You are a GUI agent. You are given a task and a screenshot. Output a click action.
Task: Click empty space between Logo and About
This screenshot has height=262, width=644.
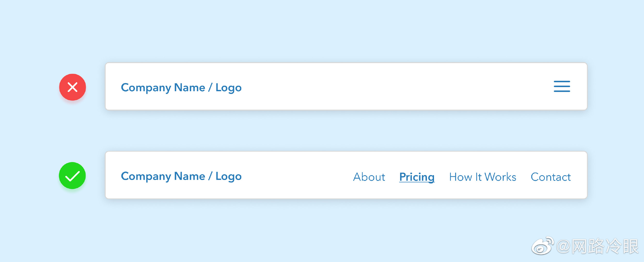pyautogui.click(x=298, y=176)
